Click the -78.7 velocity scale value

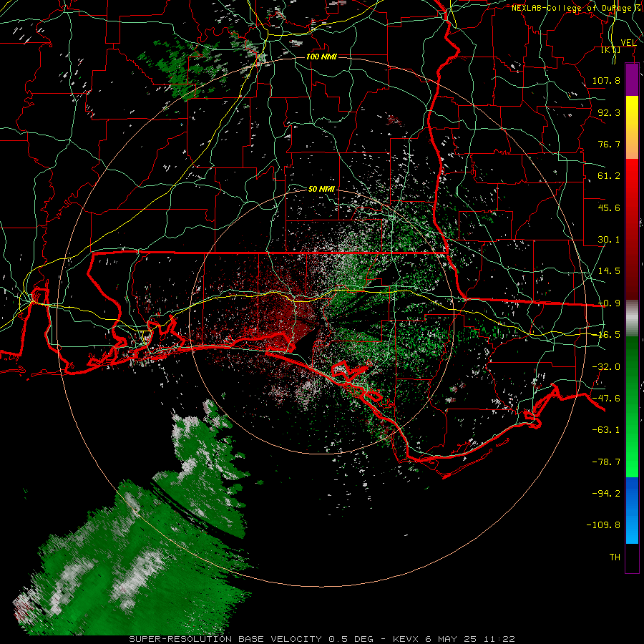(x=606, y=462)
